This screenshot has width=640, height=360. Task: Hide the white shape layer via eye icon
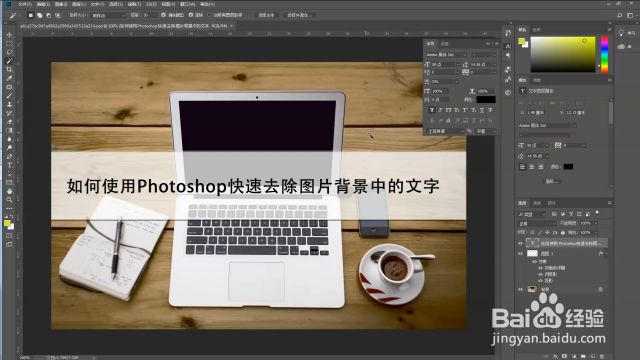520,253
